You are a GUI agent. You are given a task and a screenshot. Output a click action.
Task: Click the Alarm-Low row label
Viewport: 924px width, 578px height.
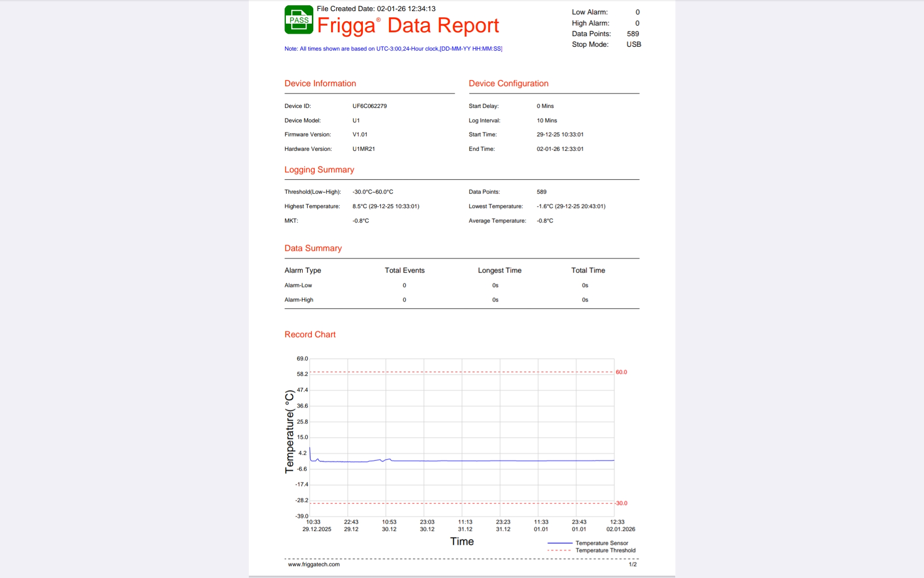298,285
